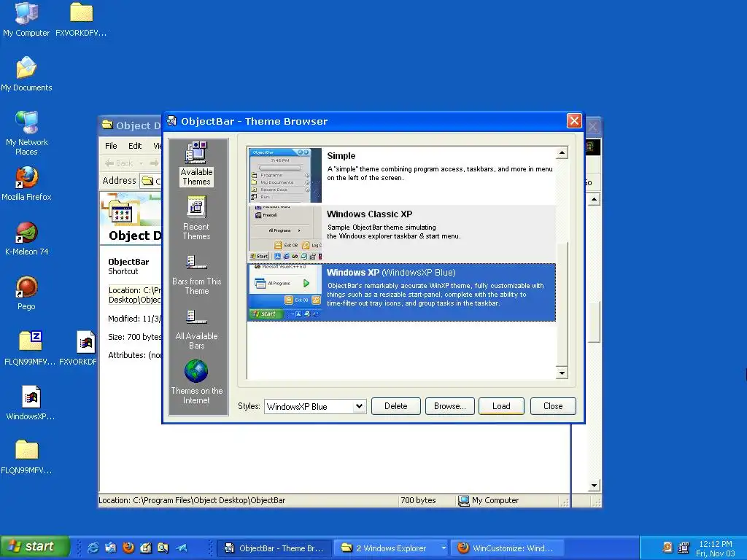Select the FLQN99MFV zip file icon

pyautogui.click(x=30, y=348)
